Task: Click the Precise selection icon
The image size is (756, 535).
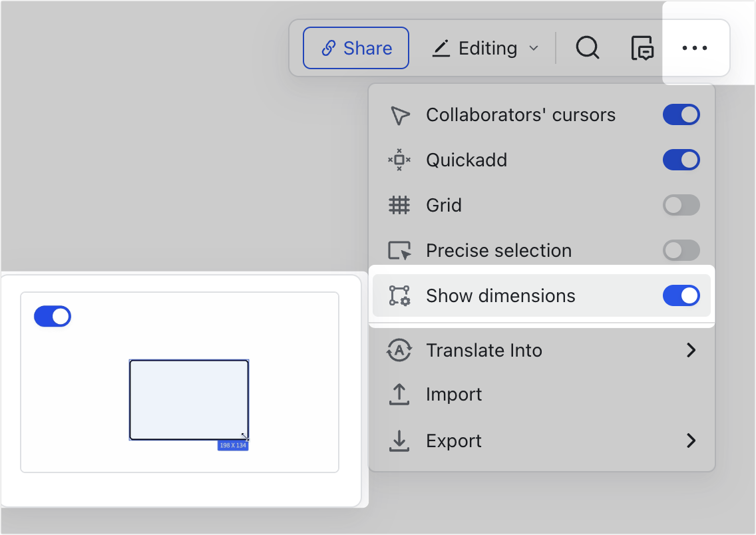Action: click(399, 251)
